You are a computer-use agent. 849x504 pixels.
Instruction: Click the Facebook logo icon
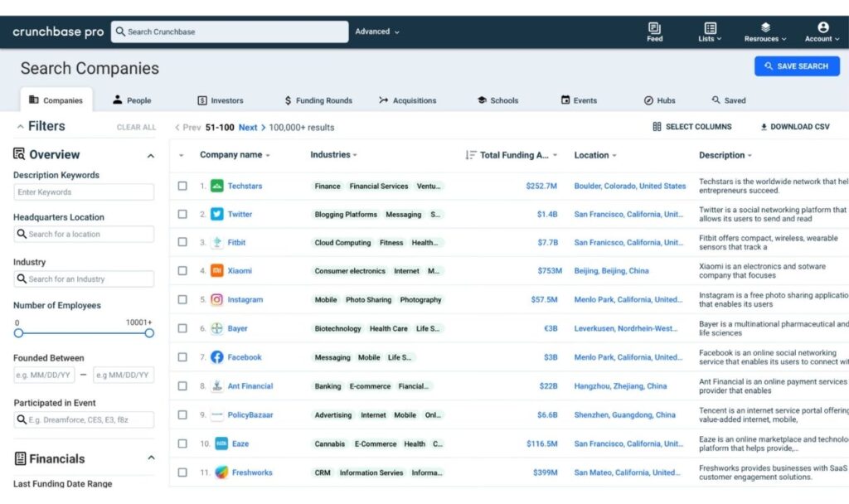pyautogui.click(x=216, y=356)
